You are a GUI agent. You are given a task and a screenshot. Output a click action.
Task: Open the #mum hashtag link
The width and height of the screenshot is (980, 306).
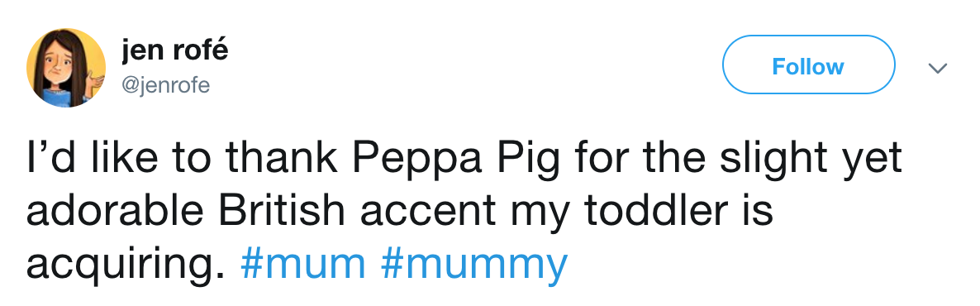(303, 265)
